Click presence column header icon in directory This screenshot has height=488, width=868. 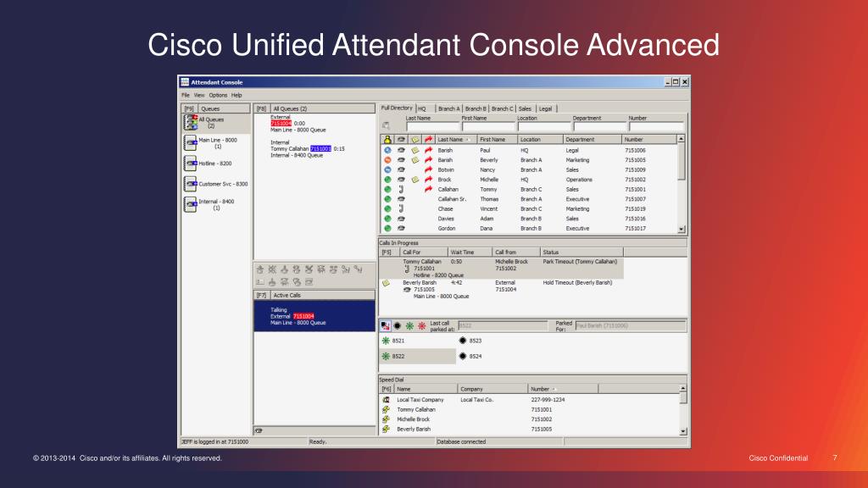coord(387,140)
